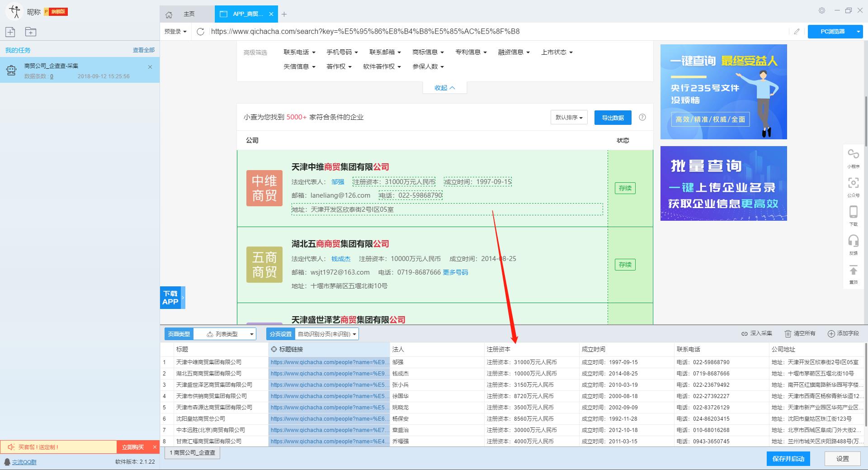Click the 一键查询 最终受益人 ad banner

(x=723, y=92)
